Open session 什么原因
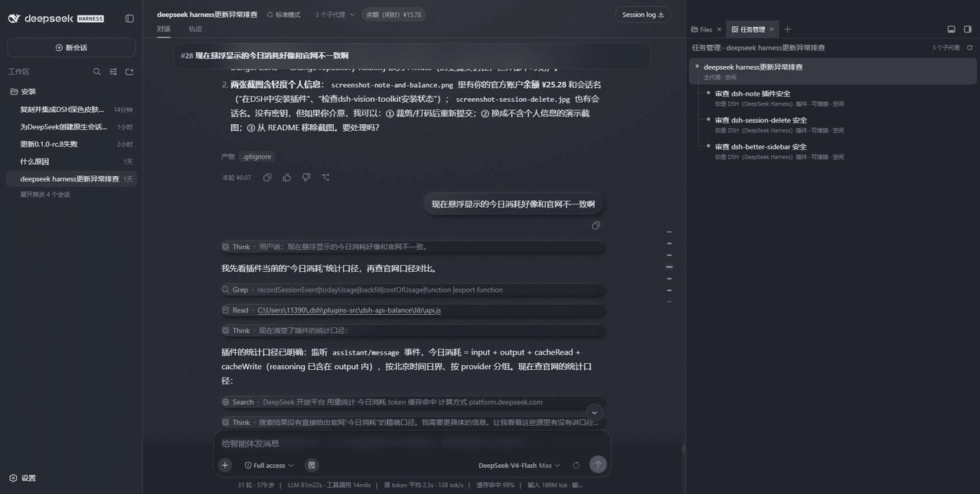Screen dimensions: 980x494 [71, 162]
